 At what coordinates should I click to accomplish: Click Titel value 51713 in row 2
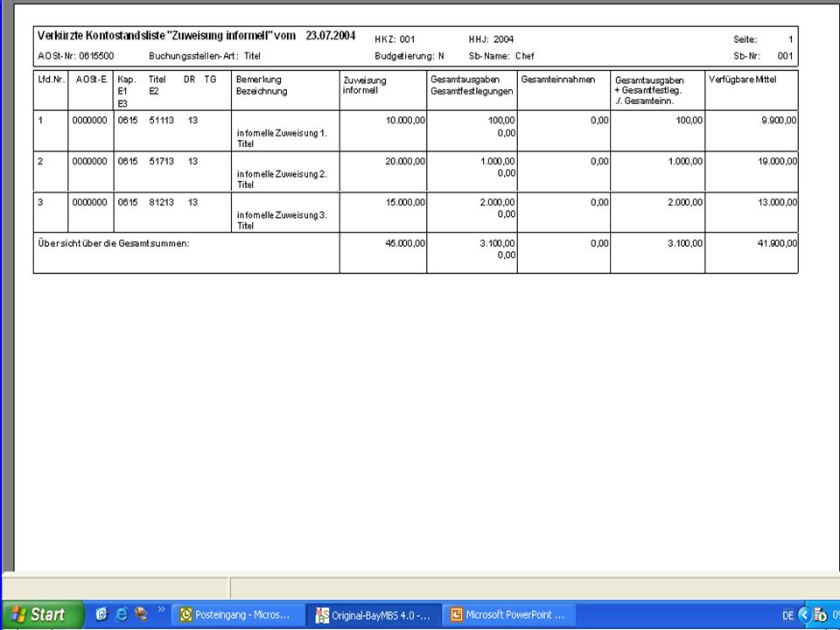(x=161, y=161)
